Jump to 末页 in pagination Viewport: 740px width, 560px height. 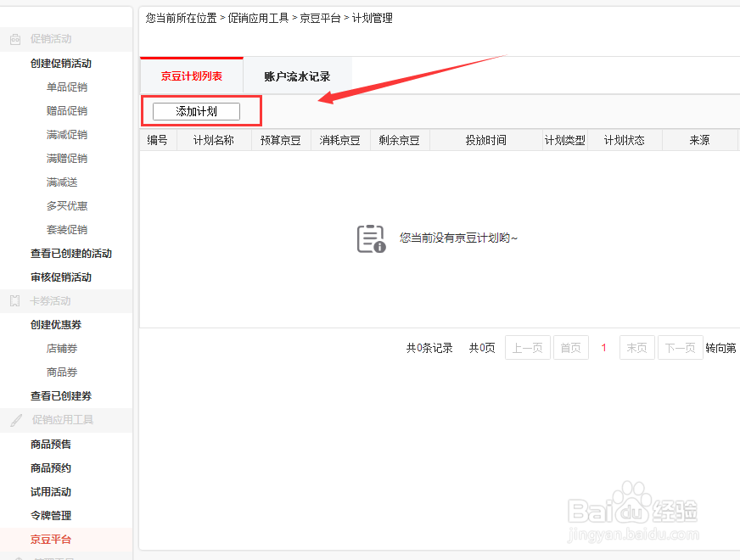coord(636,348)
